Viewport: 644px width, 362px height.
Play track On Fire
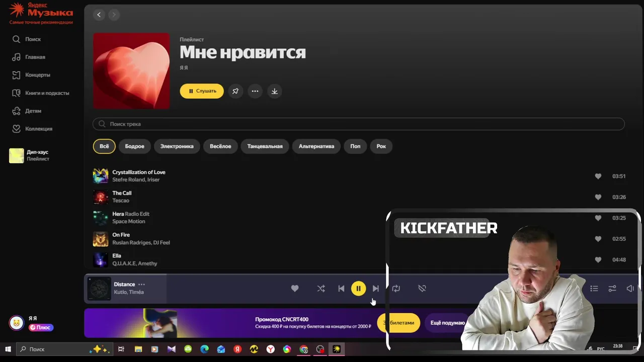tap(121, 235)
